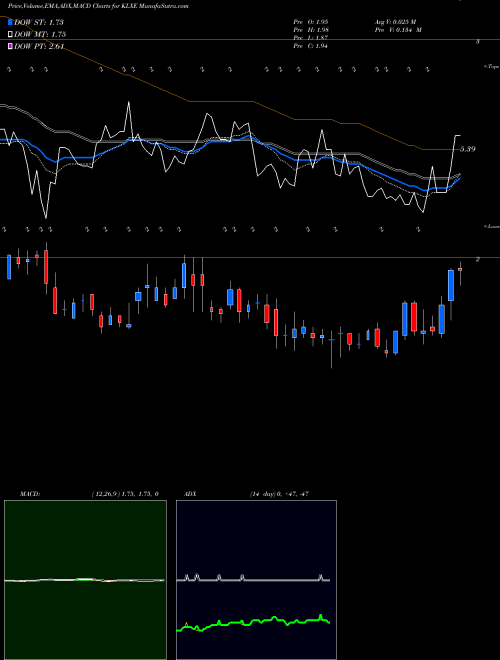Click the 'ADX' panel heading

pyautogui.click(x=190, y=494)
